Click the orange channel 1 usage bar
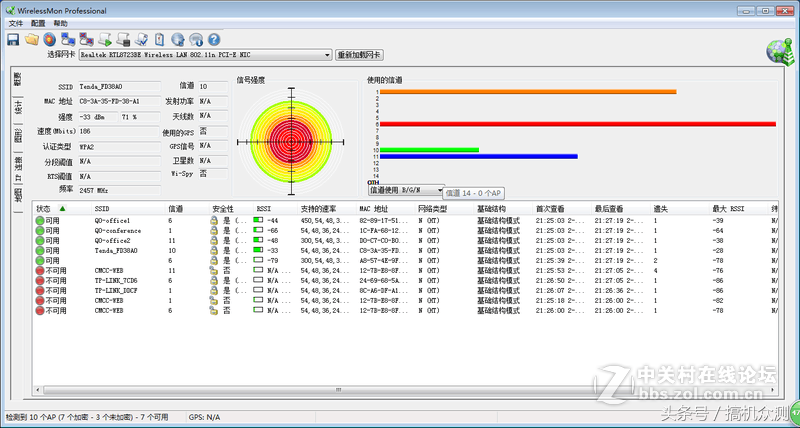 (x=528, y=92)
